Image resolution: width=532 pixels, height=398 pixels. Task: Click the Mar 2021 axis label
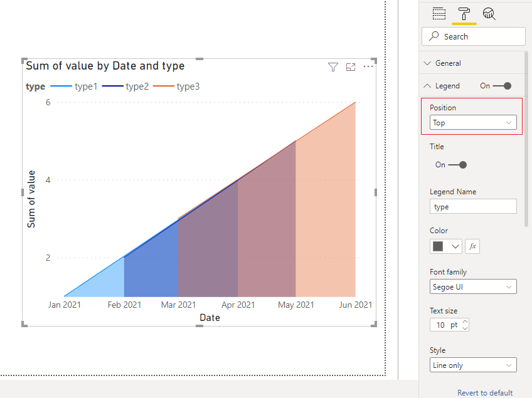(178, 305)
